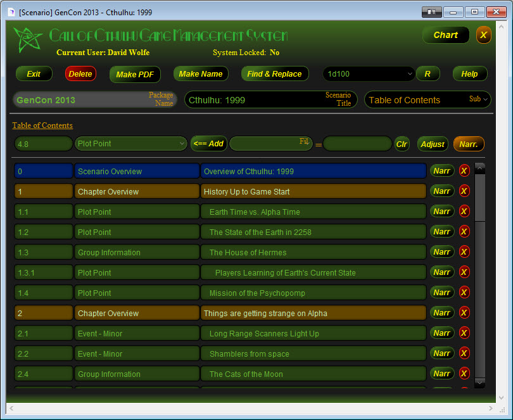513x420 pixels.
Task: Delete Shamblers from space entry
Action: pyautogui.click(x=464, y=353)
